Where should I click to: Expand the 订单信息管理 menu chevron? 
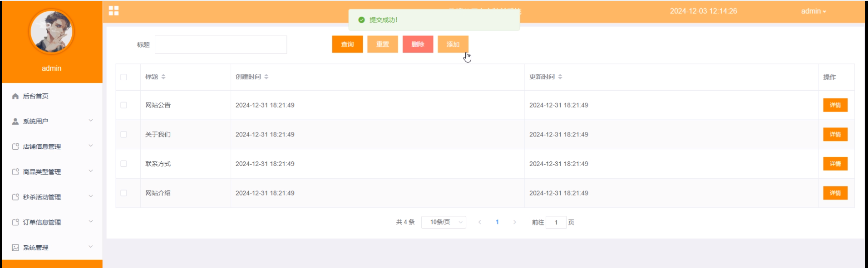click(91, 222)
